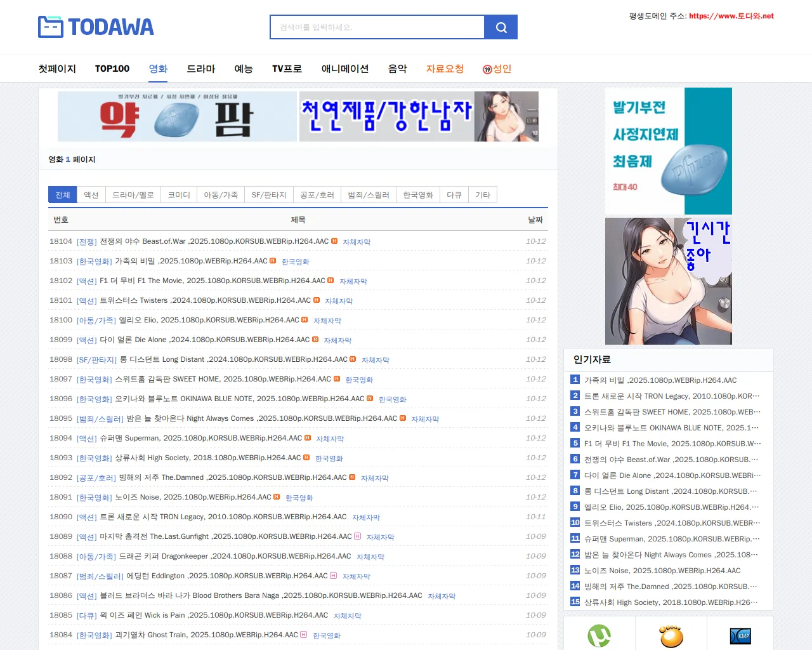The height and width of the screenshot is (650, 812).
Task: Open the uTorrent download icon
Action: tap(599, 635)
